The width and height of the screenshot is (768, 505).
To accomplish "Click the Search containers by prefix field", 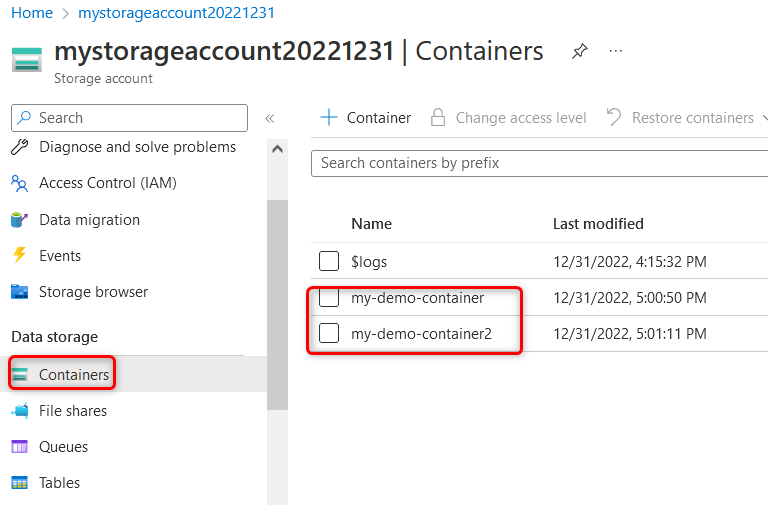I will click(540, 163).
